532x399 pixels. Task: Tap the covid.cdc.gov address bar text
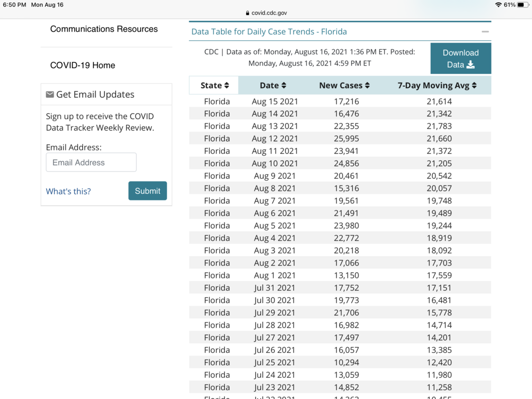coord(269,13)
